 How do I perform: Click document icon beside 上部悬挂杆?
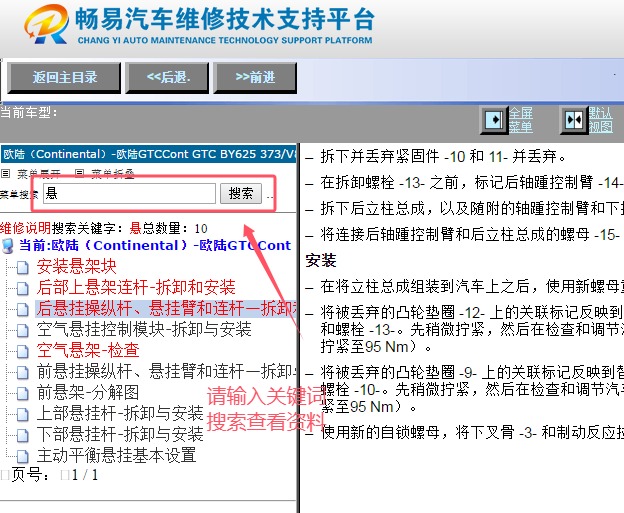[x=23, y=414]
